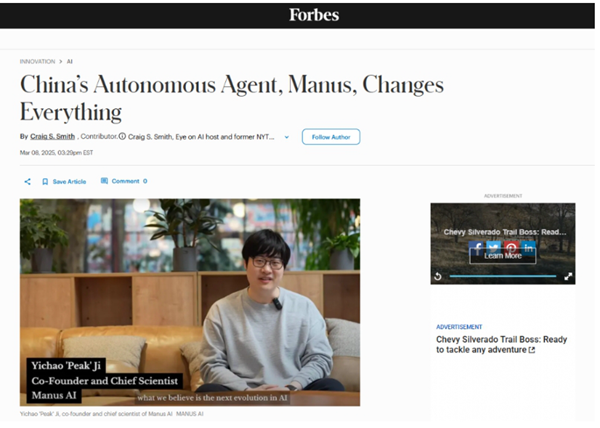Open the AI breadcrumb category
Viewport: 600px width, 428px height.
pos(70,62)
